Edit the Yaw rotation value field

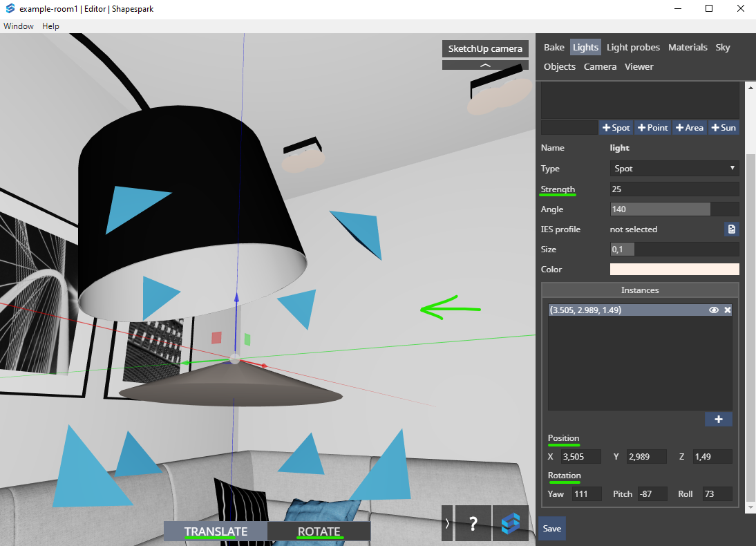tap(586, 493)
